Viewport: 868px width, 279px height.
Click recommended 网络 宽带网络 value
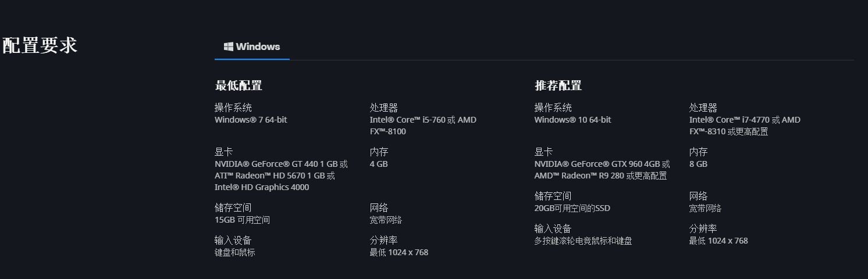point(705,208)
